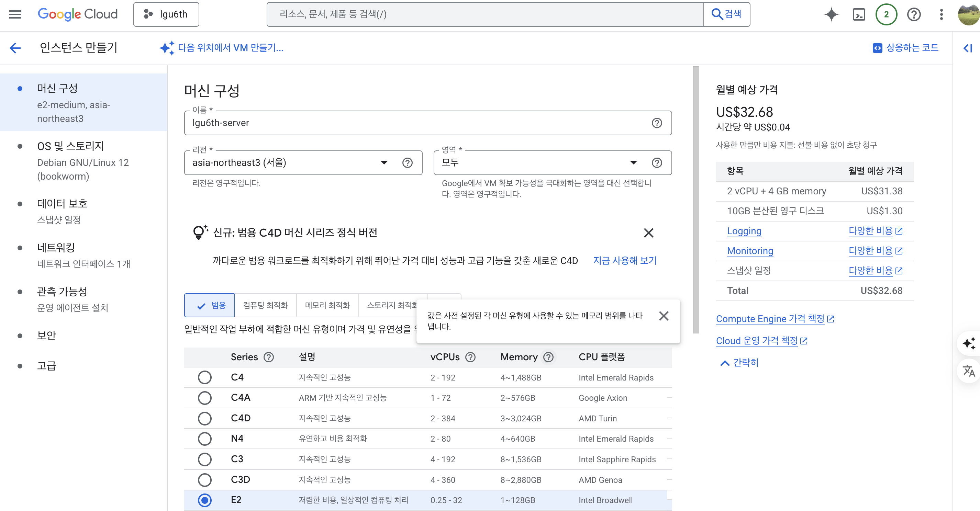This screenshot has width=980, height=511.
Task: Click the page vertical scrollbar
Action: click(695, 200)
